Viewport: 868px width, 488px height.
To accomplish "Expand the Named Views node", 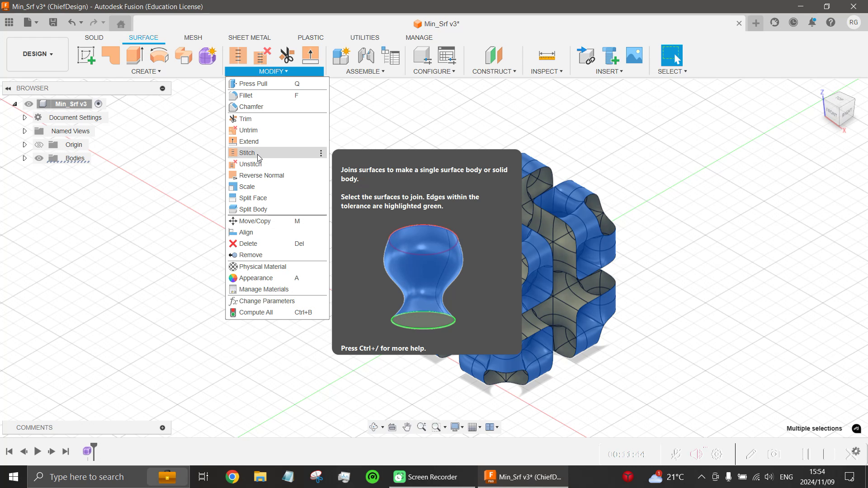I will [x=25, y=131].
